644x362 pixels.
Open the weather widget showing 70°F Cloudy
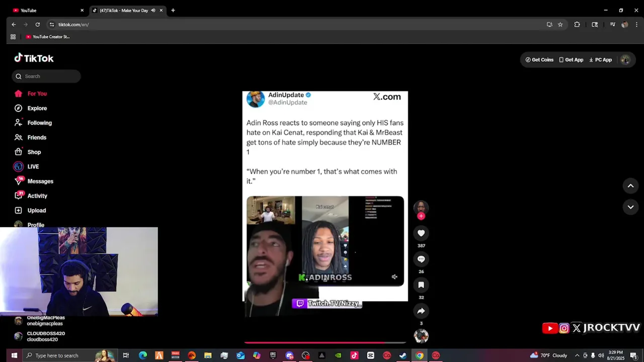548,355
